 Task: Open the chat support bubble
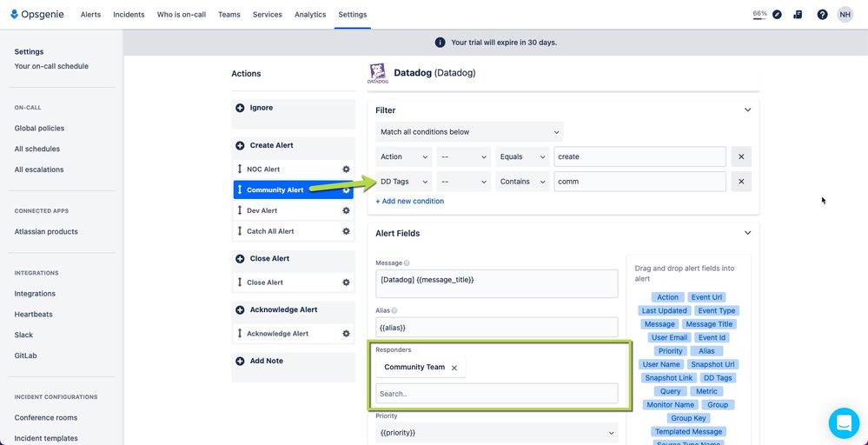[x=844, y=423]
